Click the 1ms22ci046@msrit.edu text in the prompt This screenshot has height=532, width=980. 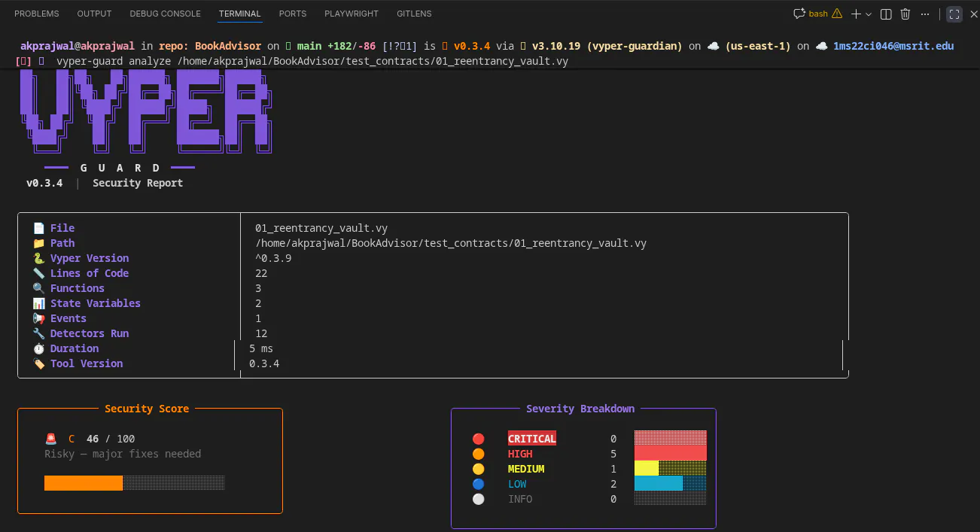point(893,46)
